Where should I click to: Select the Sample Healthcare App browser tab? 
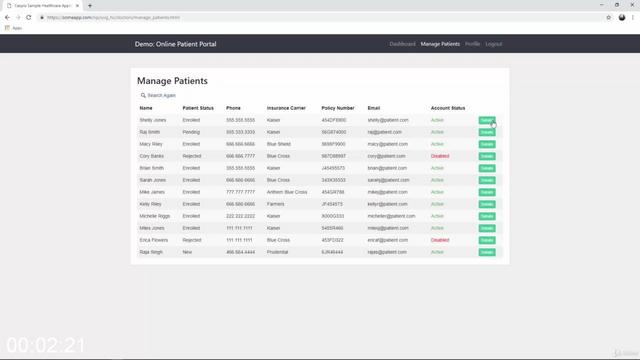[43, 6]
